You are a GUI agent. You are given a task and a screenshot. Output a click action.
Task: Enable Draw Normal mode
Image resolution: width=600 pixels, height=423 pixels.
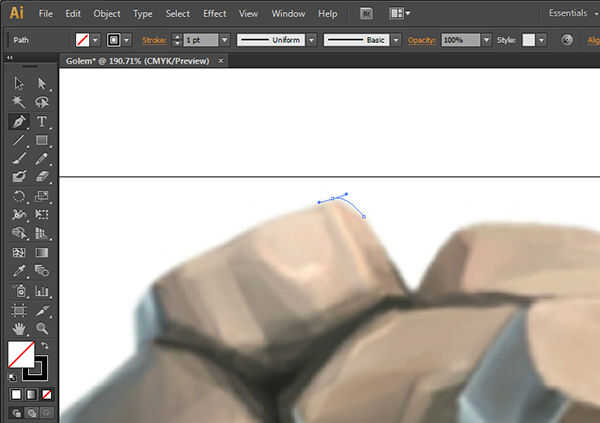click(x=16, y=413)
